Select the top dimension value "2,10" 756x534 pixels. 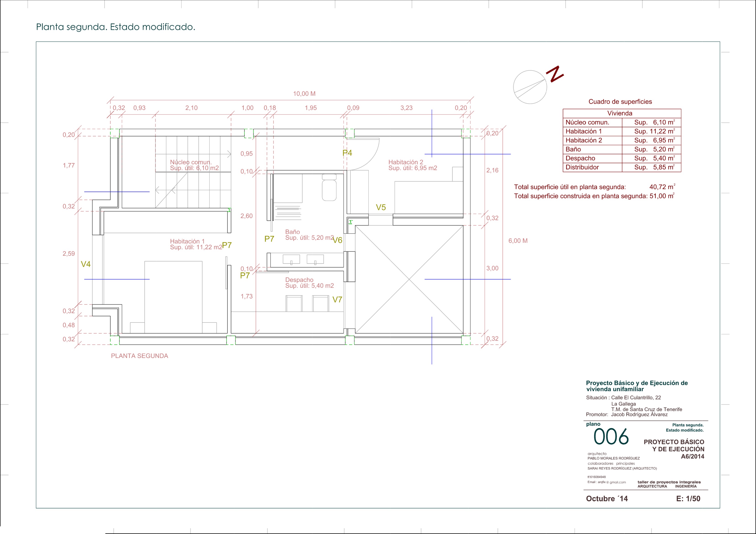pos(191,108)
